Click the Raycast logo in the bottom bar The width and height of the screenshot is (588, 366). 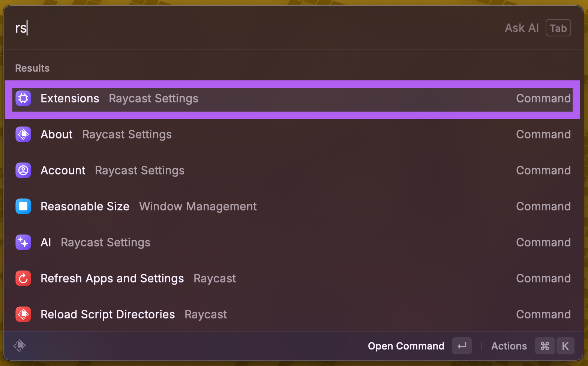click(x=19, y=345)
